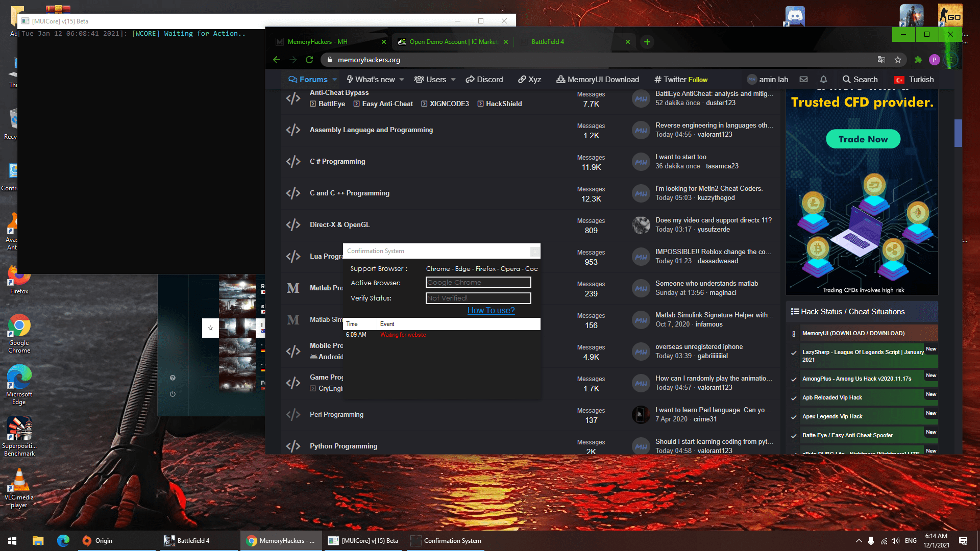Switch to the Open Demo Account IC Markets tab

(x=452, y=42)
